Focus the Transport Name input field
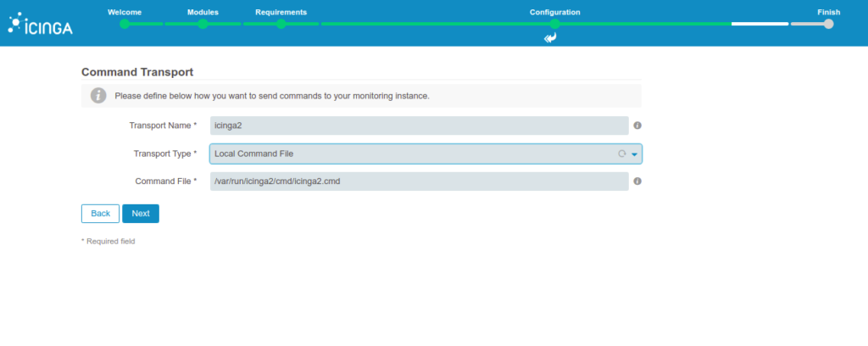The image size is (868, 346). click(x=419, y=126)
